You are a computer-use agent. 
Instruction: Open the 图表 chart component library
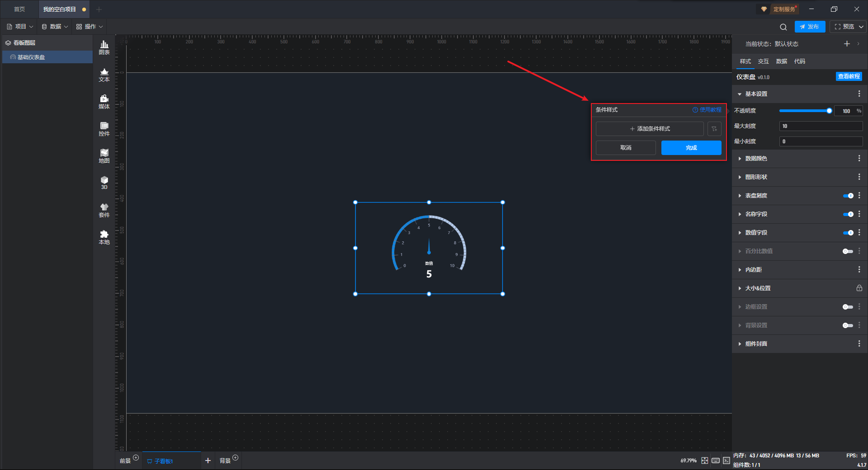(104, 47)
